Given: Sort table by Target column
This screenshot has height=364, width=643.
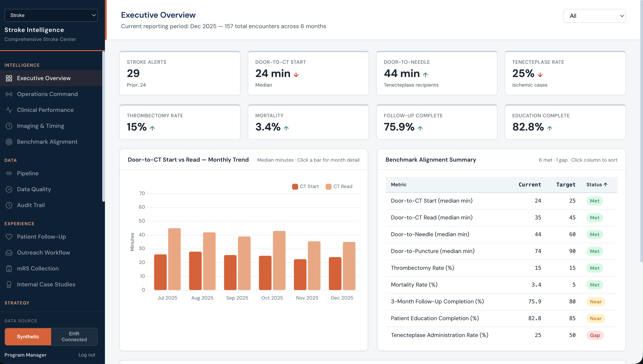Looking at the screenshot, I should coord(566,185).
